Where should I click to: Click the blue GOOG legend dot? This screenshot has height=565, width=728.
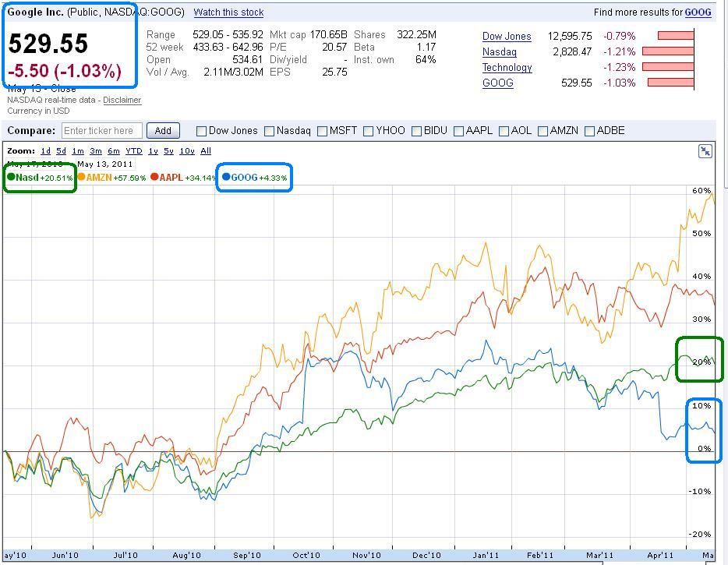tap(226, 177)
